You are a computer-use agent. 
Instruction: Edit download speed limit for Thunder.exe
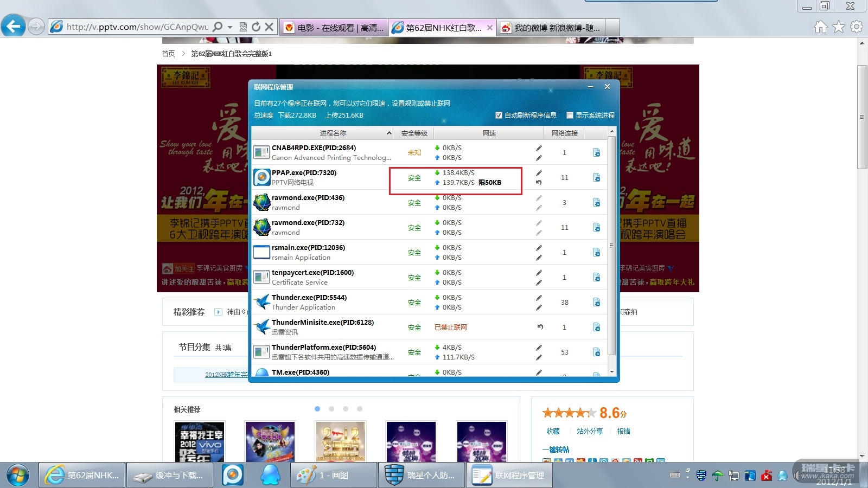click(x=539, y=298)
